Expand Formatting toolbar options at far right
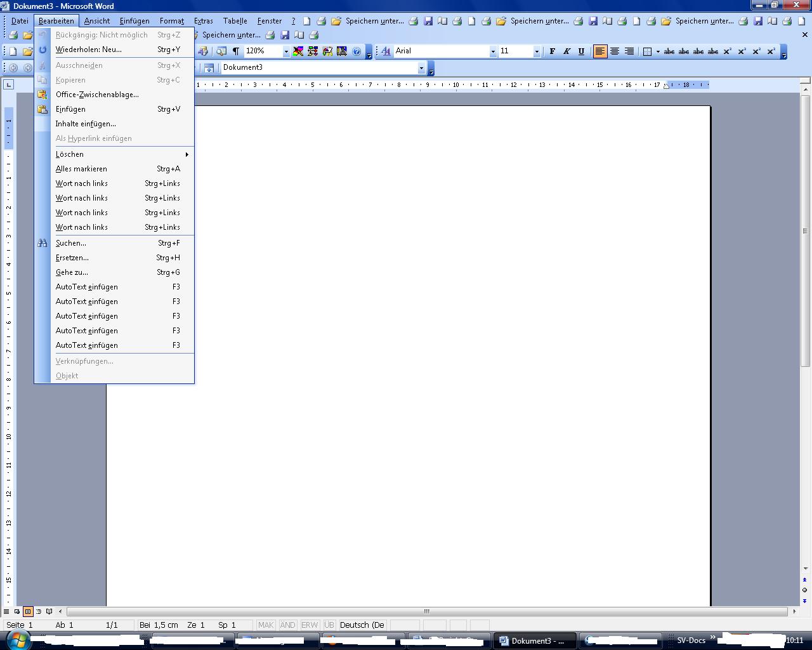Viewport: 812px width, 650px height. point(784,51)
